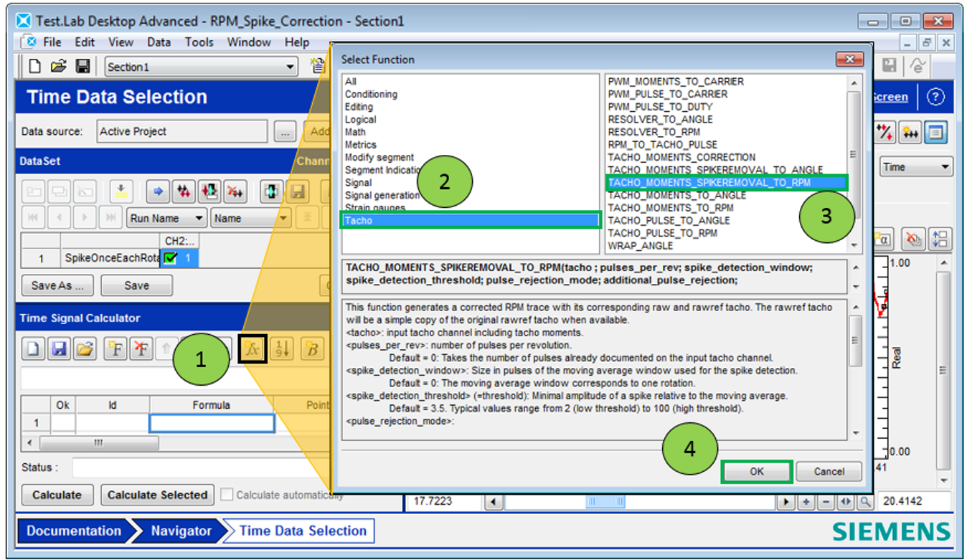Select RESOLVER_TO_RPM function
The width and height of the screenshot is (967, 560).
(654, 132)
